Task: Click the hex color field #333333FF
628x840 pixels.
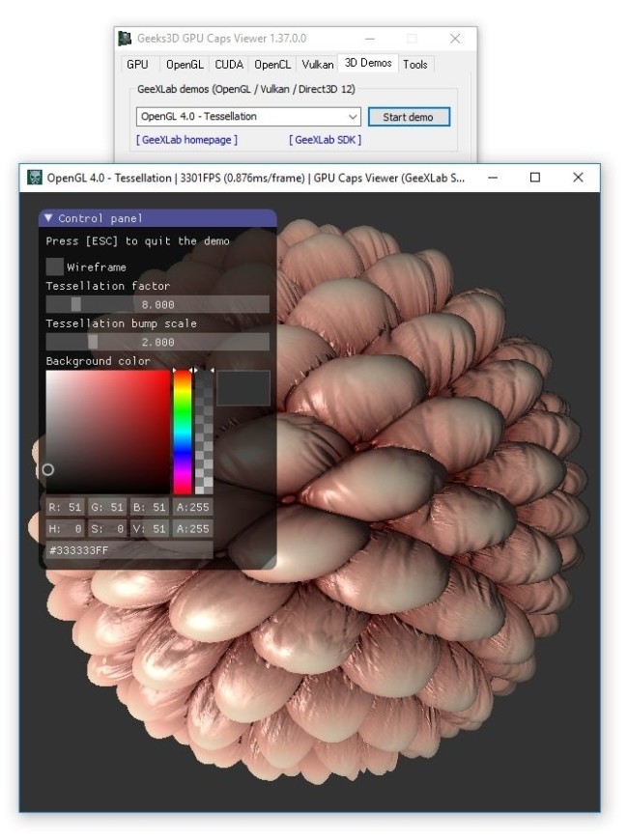Action: pyautogui.click(x=128, y=549)
